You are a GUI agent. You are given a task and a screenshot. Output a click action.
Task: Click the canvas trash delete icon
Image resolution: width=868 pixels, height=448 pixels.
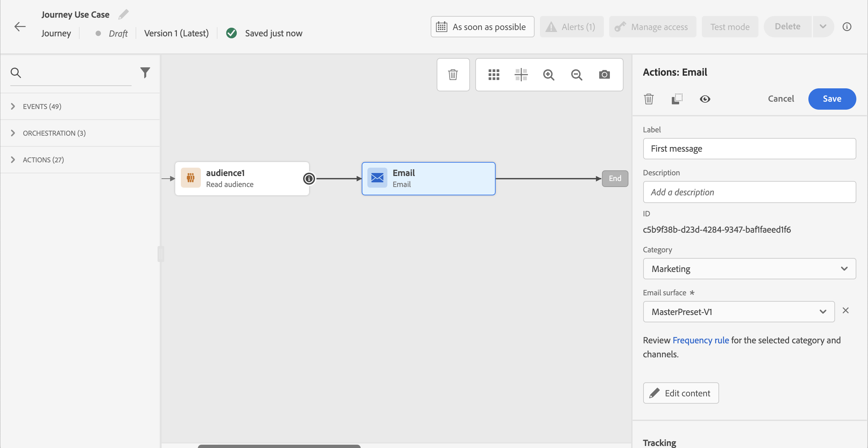click(453, 74)
